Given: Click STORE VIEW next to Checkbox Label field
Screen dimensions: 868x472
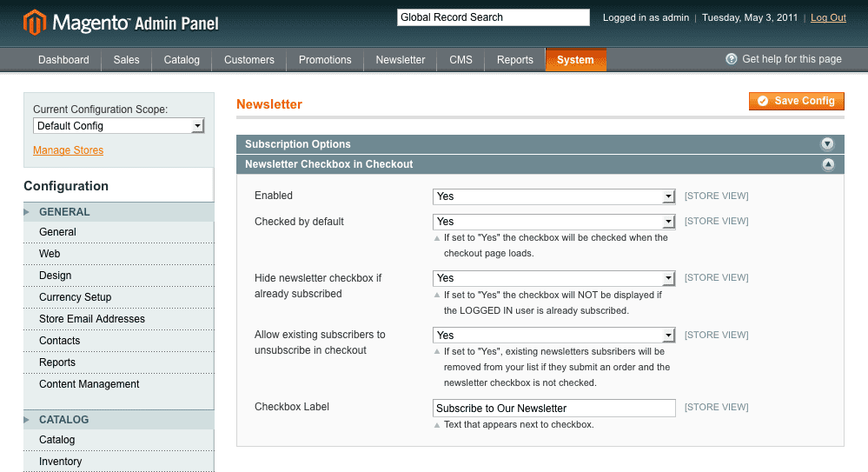Looking at the screenshot, I should (x=716, y=407).
